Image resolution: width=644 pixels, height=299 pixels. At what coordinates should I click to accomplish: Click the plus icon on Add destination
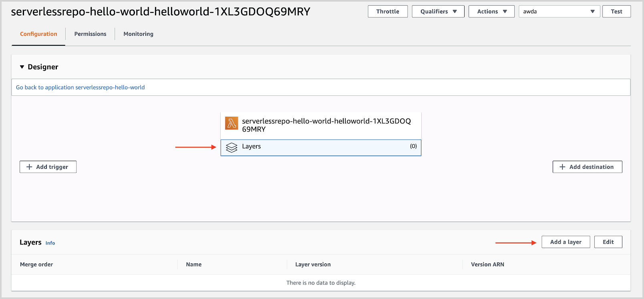[x=562, y=167]
